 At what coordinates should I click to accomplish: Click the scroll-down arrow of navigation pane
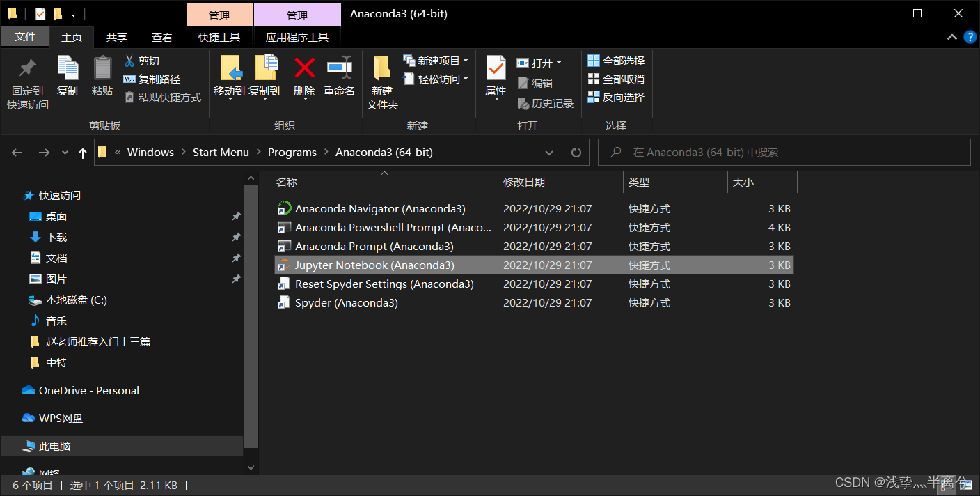tap(251, 467)
